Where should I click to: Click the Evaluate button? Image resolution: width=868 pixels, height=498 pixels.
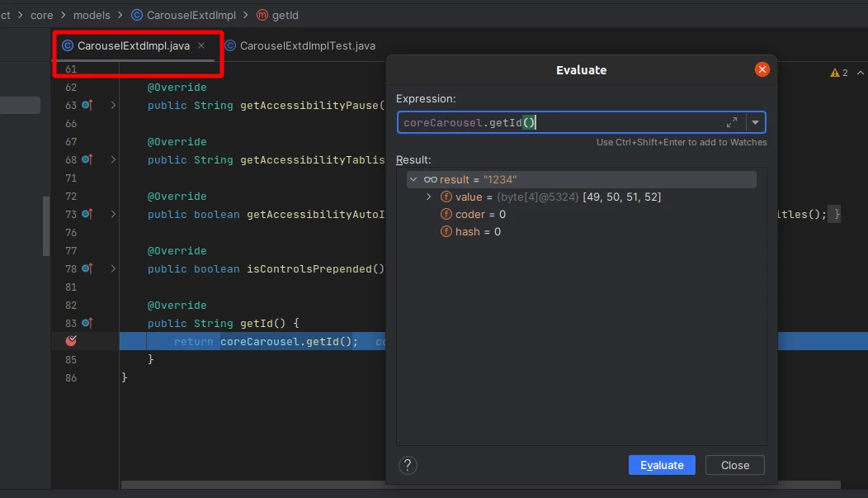pos(662,465)
